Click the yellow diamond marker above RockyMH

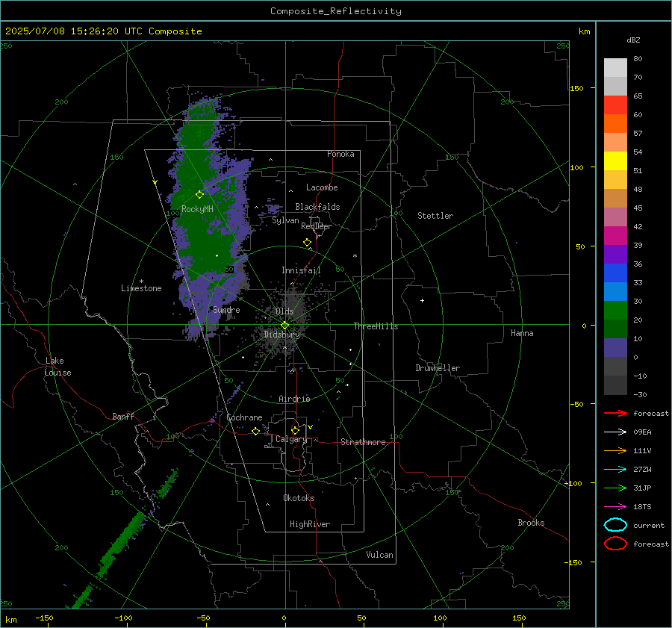pyautogui.click(x=199, y=195)
